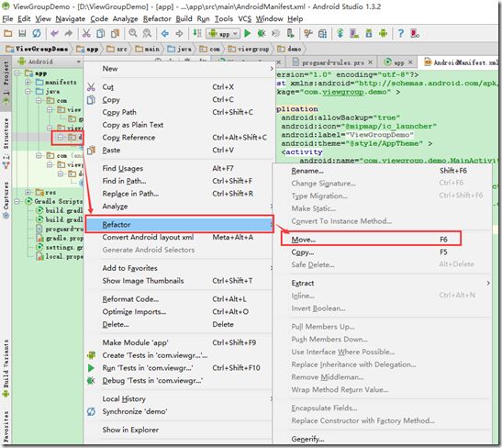
Task: Choose Synchronize 'demo' entry
Action: pyautogui.click(x=178, y=411)
